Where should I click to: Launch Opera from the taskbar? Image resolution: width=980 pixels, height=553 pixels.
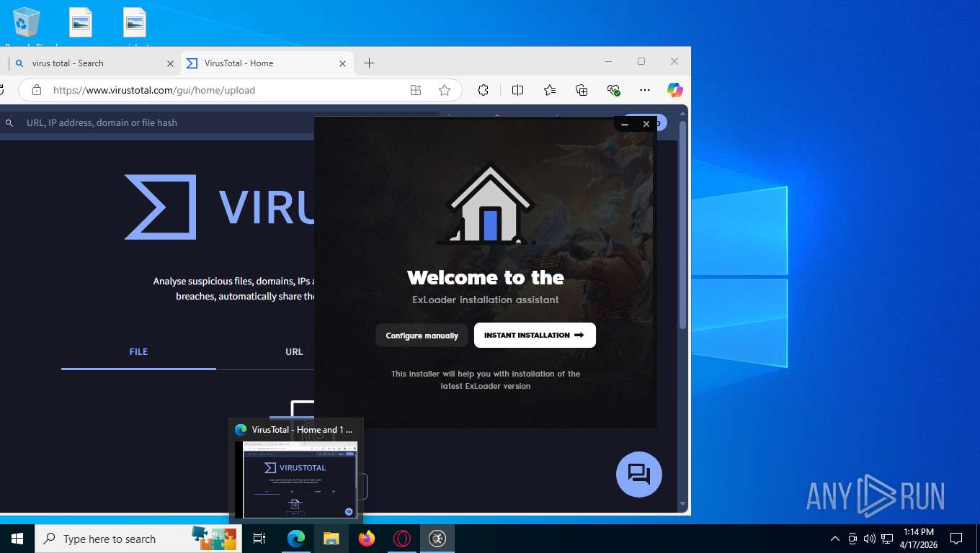pos(402,538)
